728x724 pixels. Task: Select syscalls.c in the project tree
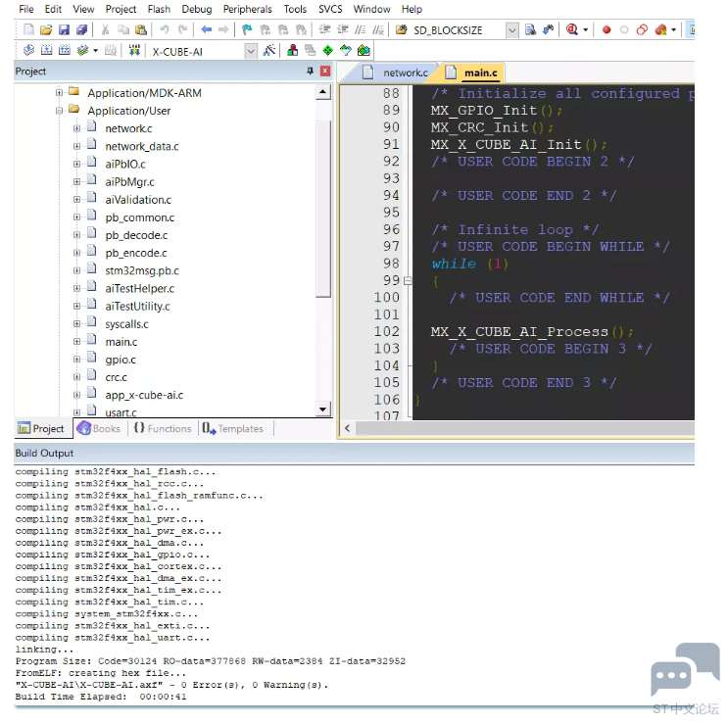coord(126,324)
